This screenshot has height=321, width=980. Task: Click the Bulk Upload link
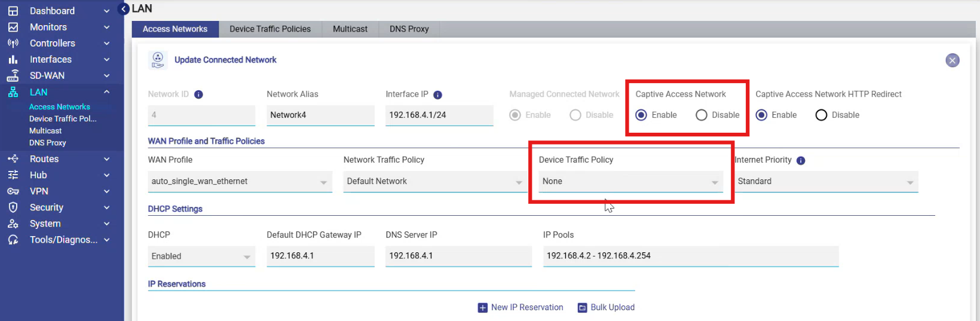[x=612, y=307]
